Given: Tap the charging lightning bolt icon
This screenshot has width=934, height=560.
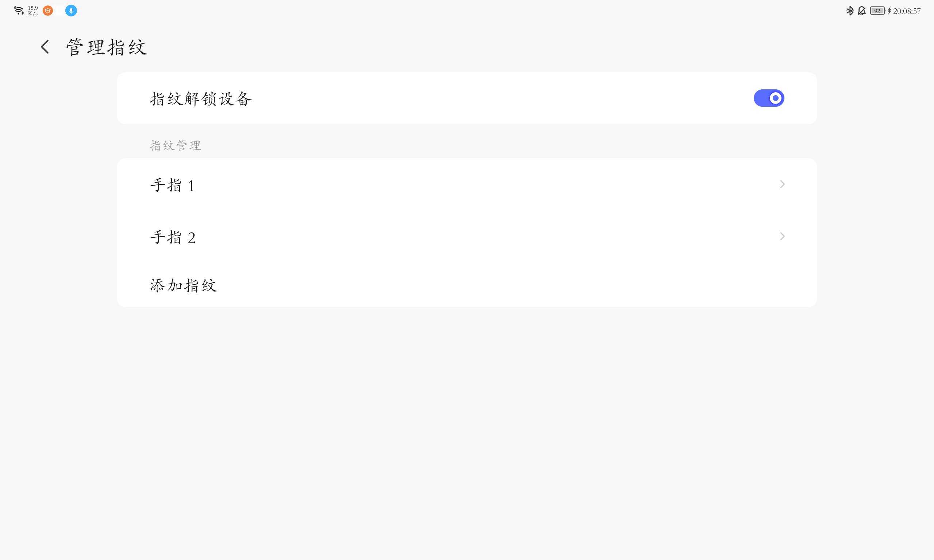Looking at the screenshot, I should coord(889,11).
